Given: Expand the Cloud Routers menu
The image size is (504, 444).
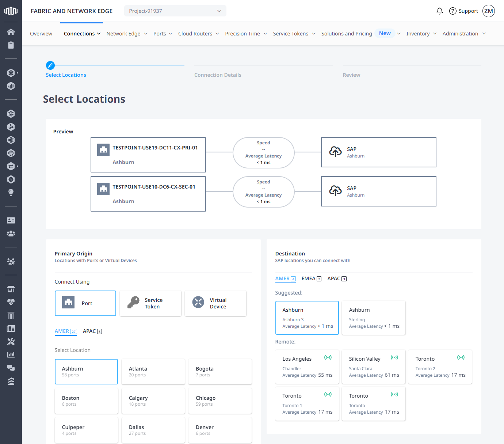Looking at the screenshot, I should [199, 34].
